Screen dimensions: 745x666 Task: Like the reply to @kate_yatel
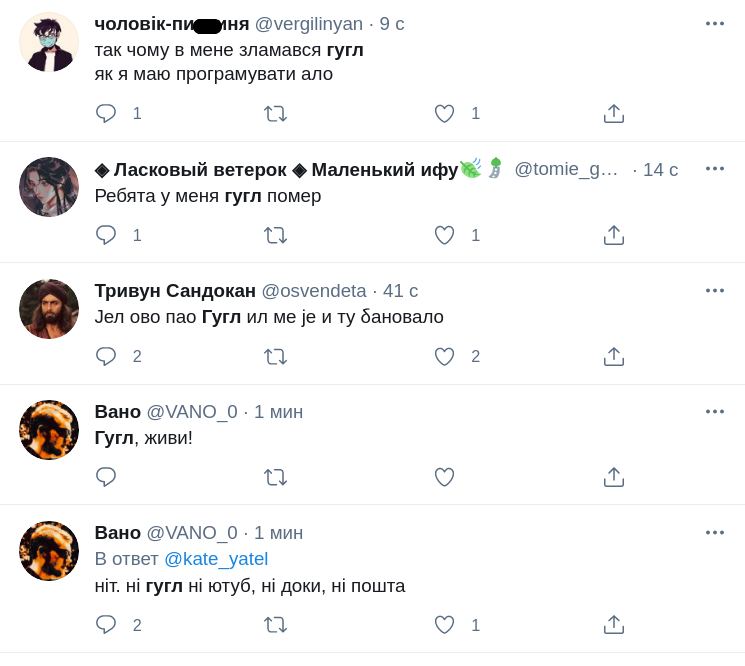[444, 625]
